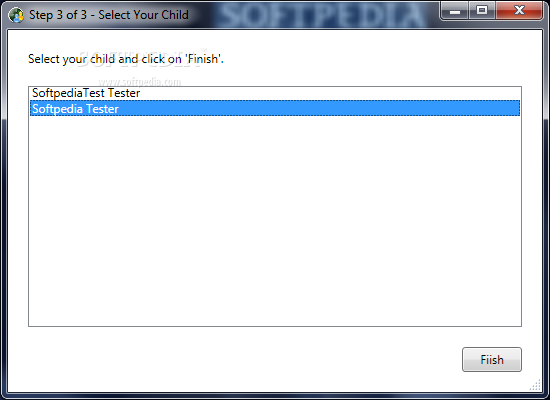Click empty area inside the child list
Image resolution: width=550 pixels, height=400 pixels.
(275, 221)
